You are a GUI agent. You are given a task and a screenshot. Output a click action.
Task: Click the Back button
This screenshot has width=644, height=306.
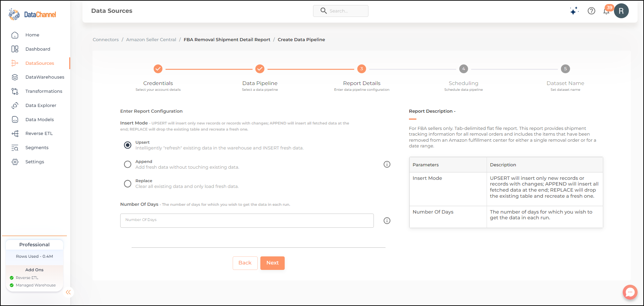[245, 263]
